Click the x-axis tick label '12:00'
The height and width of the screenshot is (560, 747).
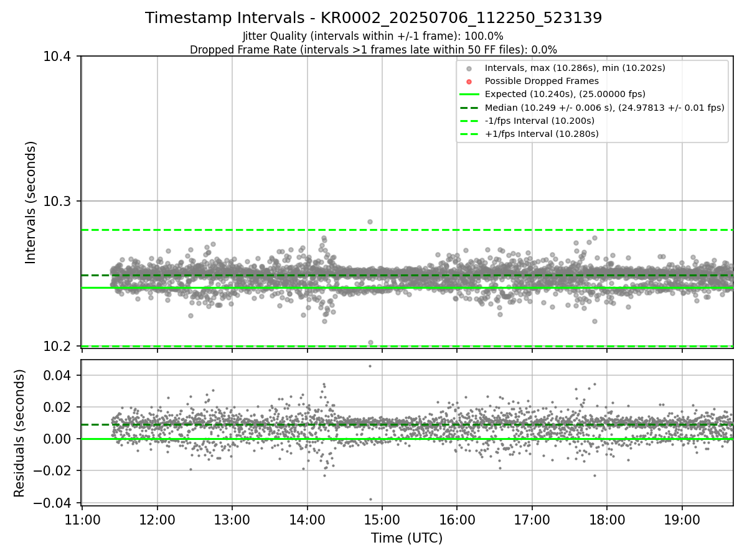157,520
